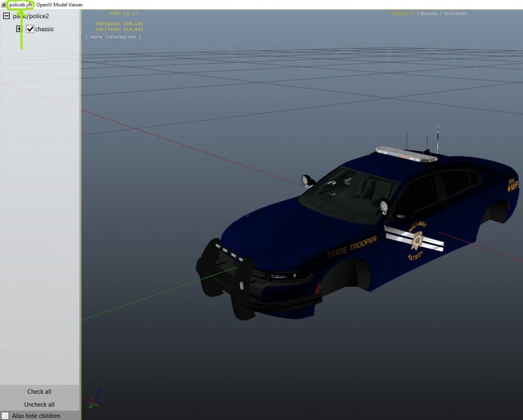
Task: Click the FPS counter readout
Action: pyautogui.click(x=122, y=13)
